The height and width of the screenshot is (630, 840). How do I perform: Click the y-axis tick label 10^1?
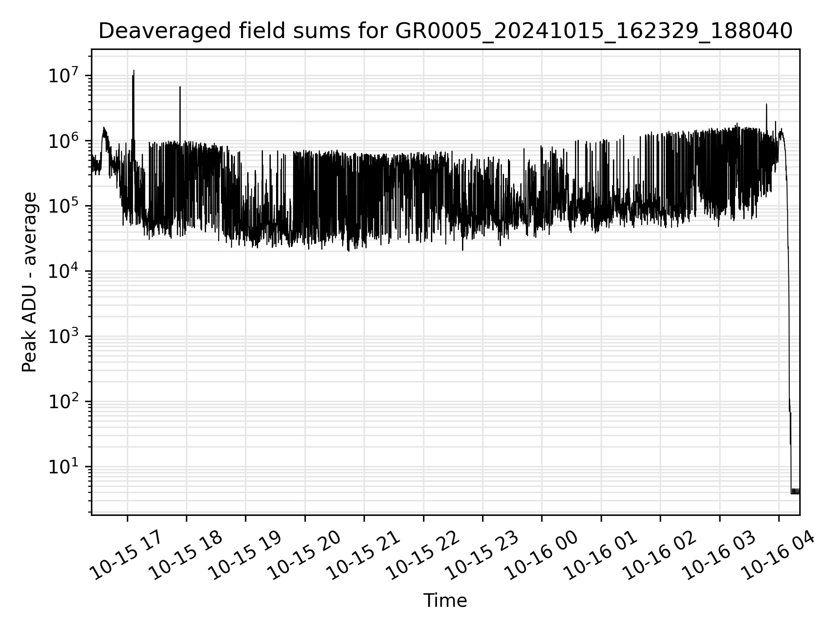(x=63, y=466)
